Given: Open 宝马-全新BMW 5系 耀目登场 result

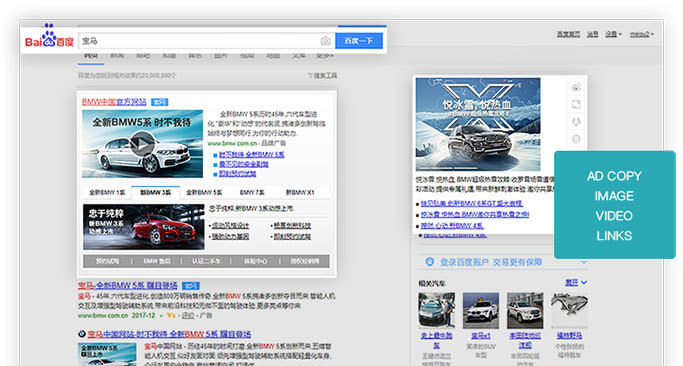Looking at the screenshot, I should click(128, 286).
